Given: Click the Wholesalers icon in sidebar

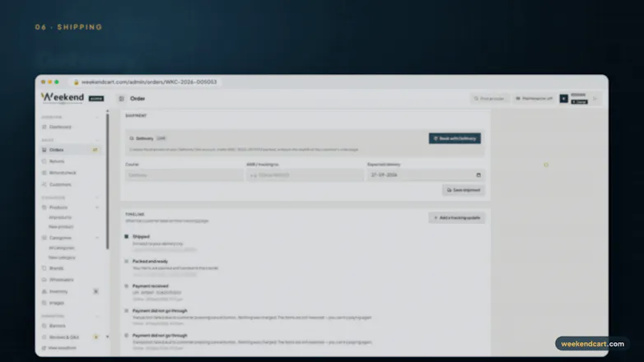Looking at the screenshot, I should pyautogui.click(x=44, y=280).
